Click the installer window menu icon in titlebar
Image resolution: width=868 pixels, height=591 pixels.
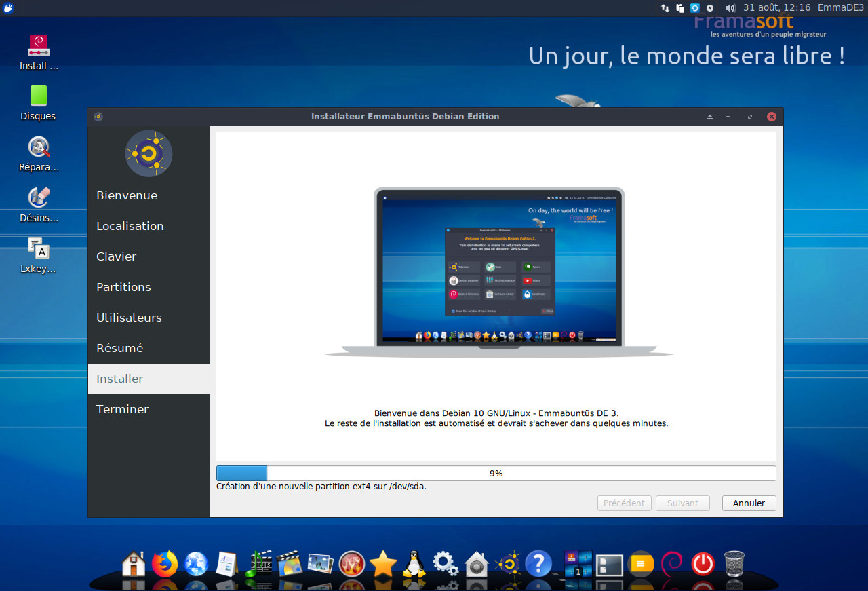pyautogui.click(x=98, y=117)
